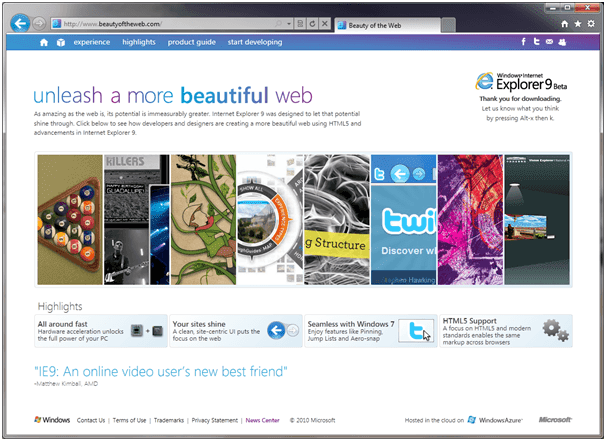Viewport: 606px width, 441px height.
Task: Open the product guide menu item
Action: pyautogui.click(x=192, y=42)
